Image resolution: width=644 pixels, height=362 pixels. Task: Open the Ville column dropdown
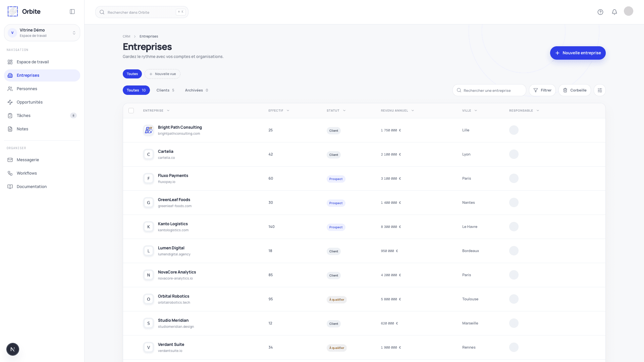(470, 111)
